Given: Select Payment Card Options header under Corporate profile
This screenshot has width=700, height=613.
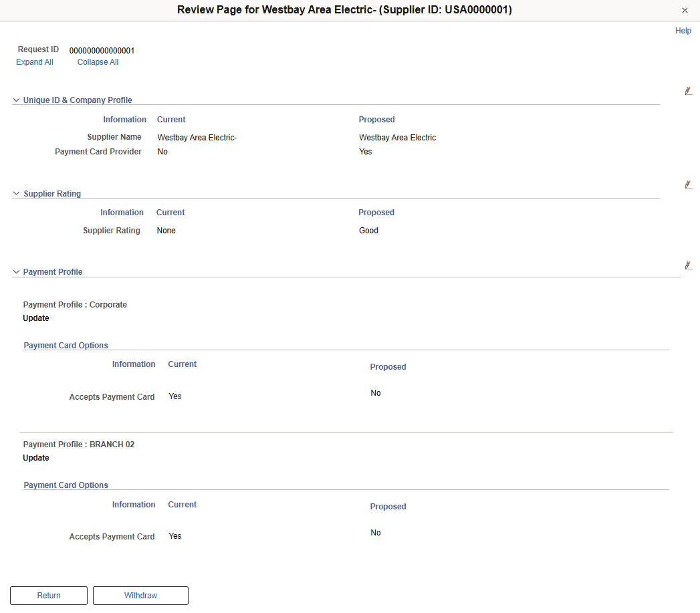Looking at the screenshot, I should pos(66,345).
